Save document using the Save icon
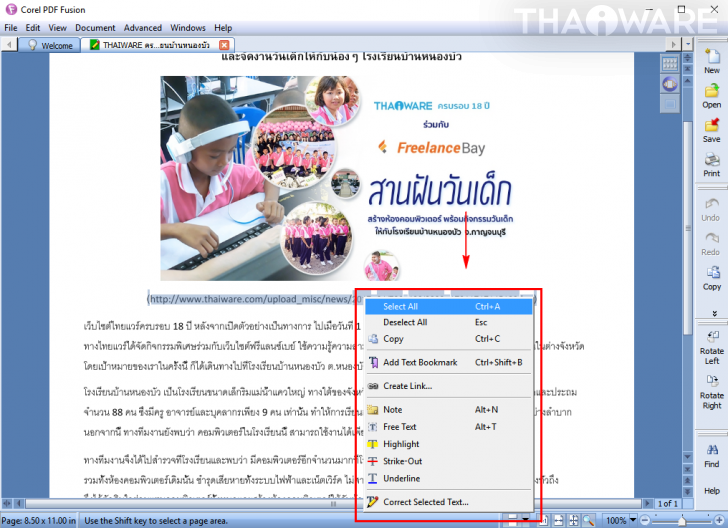The width and height of the screenshot is (728, 528). (x=712, y=124)
